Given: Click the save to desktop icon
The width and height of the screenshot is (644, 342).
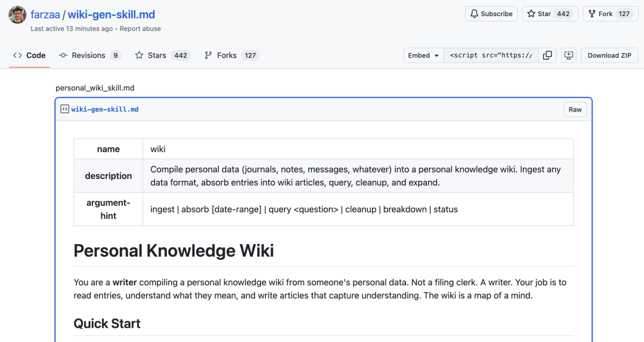Looking at the screenshot, I should pos(568,56).
